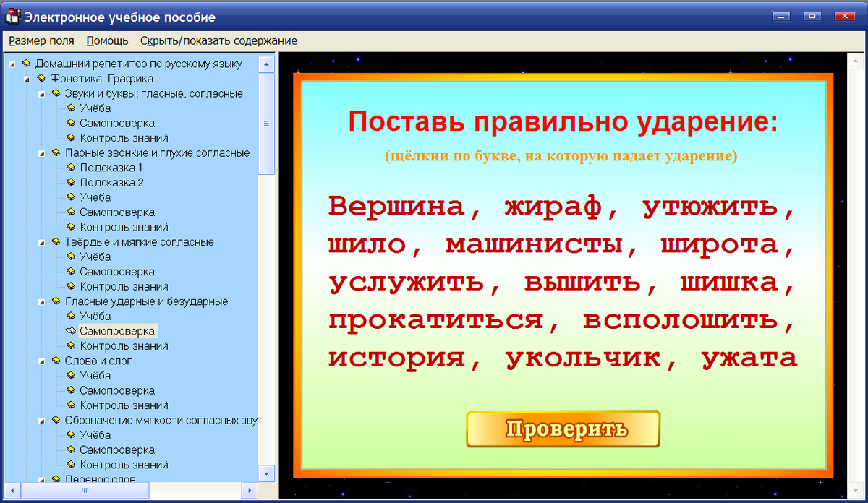Click the bookmark icon beside "Домашний репетитор по русскому языку"
The image size is (868, 503).
pos(26,63)
